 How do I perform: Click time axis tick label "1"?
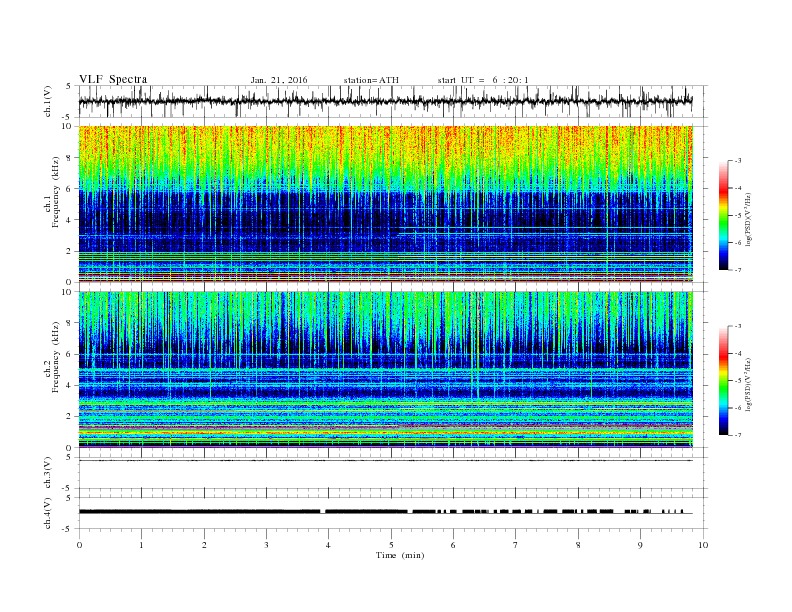click(141, 545)
